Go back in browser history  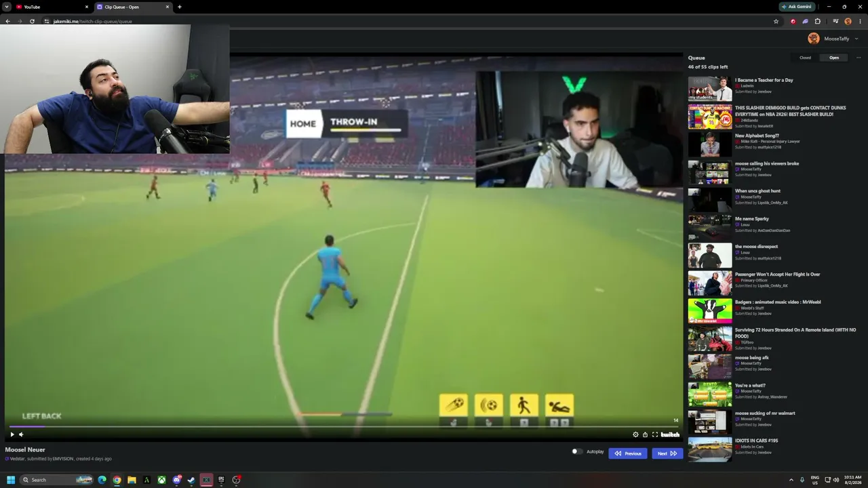pyautogui.click(x=7, y=21)
